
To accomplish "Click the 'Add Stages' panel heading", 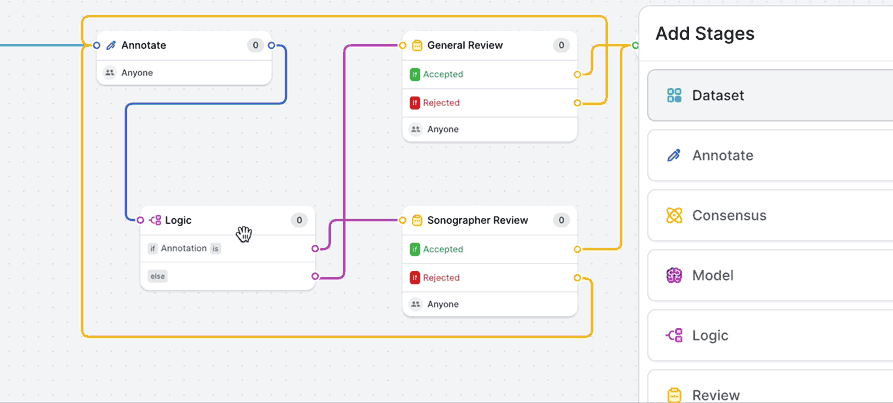I will pos(705,34).
